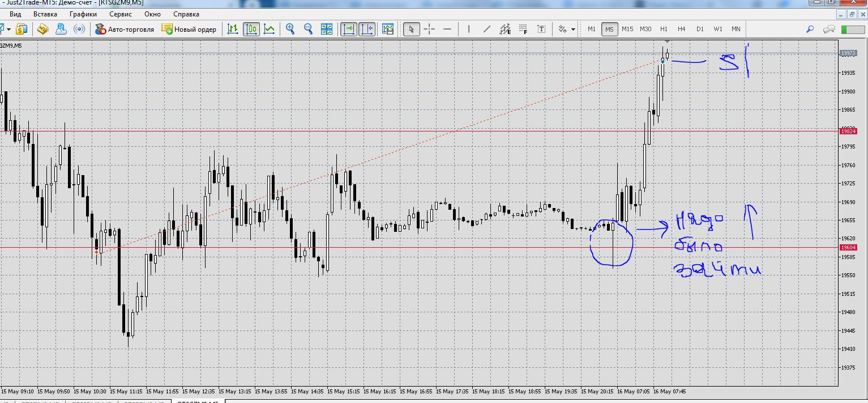Click the Новый ордер button
The image size is (868, 403).
189,29
